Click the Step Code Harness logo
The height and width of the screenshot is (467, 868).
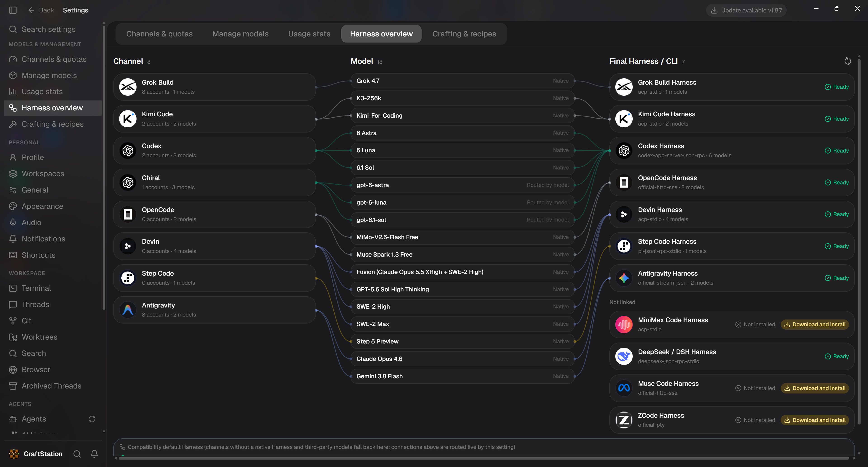point(624,246)
